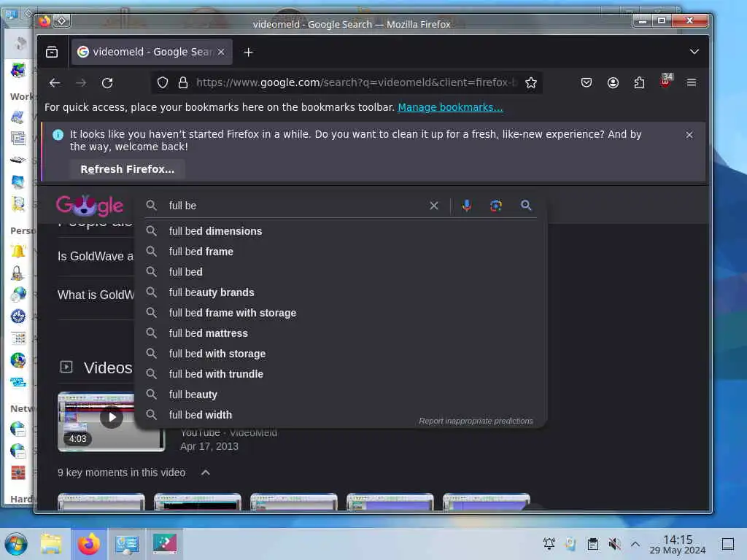The image size is (747, 560).
Task: Click the Refresh Firefox button
Action: (127, 169)
